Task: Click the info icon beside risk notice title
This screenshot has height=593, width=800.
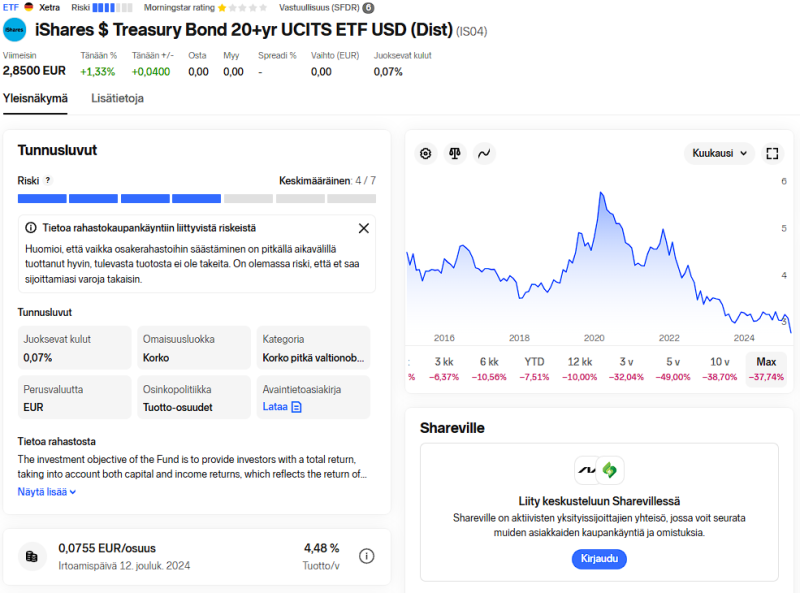Action: click(x=31, y=228)
